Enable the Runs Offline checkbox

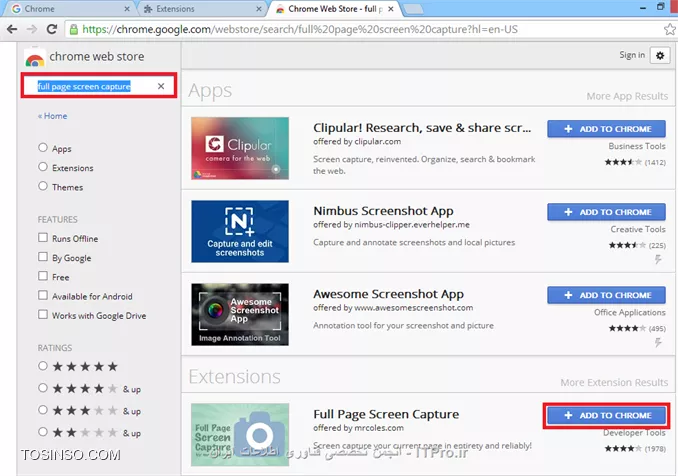pos(42,237)
